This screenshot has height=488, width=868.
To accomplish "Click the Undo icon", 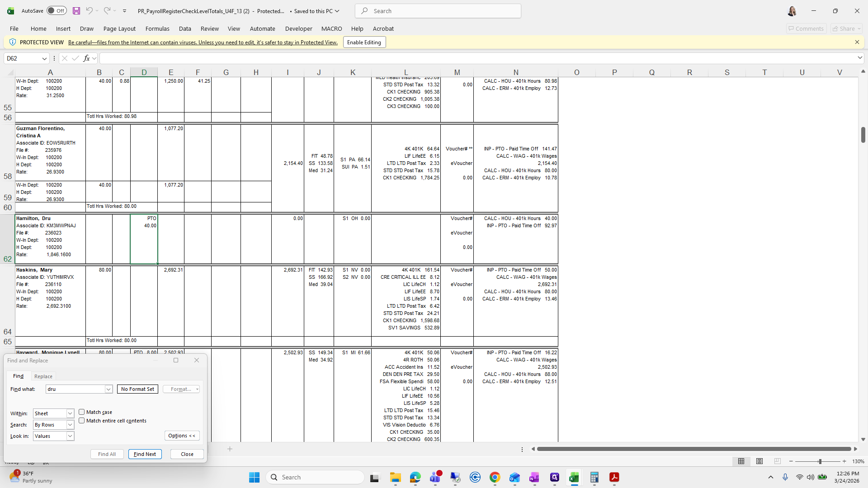I will point(89,11).
